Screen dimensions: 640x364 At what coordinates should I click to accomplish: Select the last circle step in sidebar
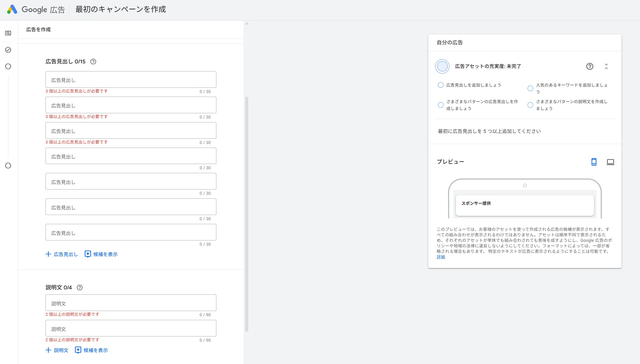pos(8,166)
